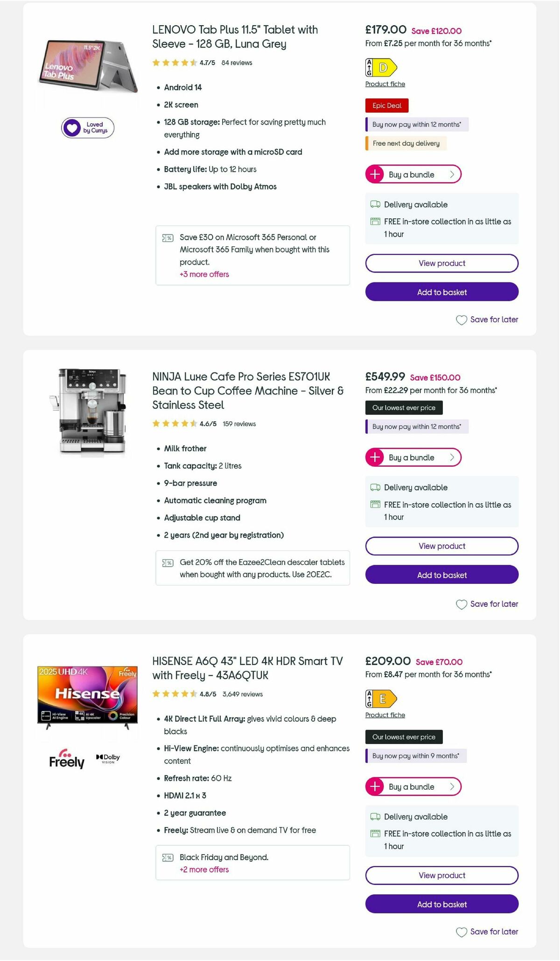Add the Ninja coffee machine to basket

point(441,575)
